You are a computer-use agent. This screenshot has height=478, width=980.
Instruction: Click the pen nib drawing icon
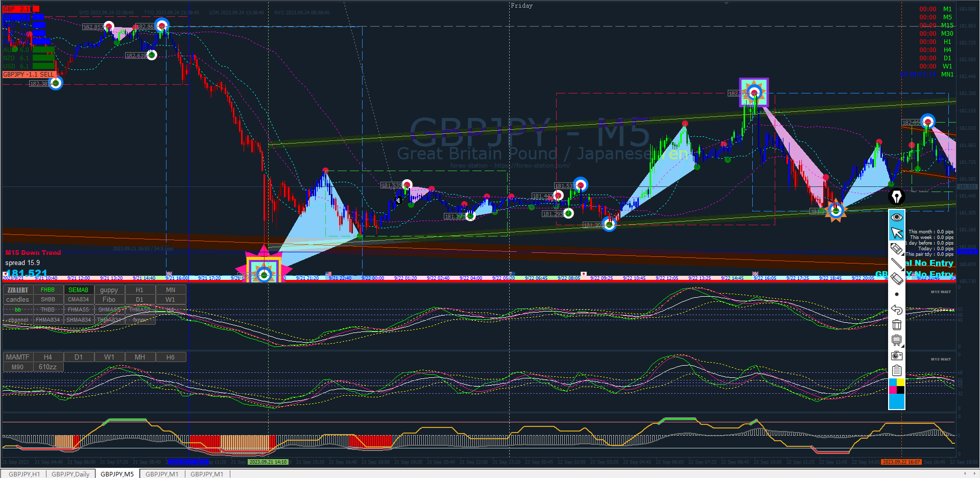click(896, 196)
